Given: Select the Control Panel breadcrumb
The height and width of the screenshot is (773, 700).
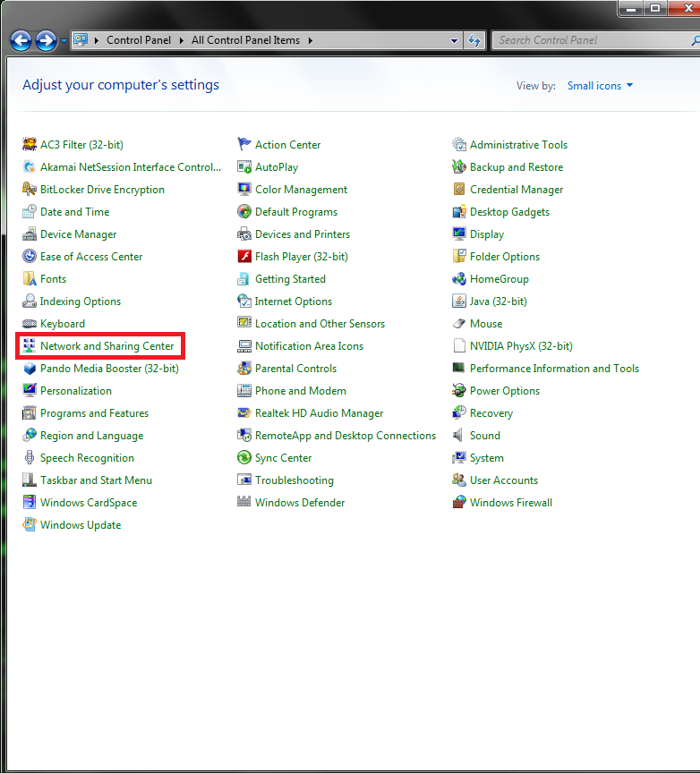Looking at the screenshot, I should (139, 40).
